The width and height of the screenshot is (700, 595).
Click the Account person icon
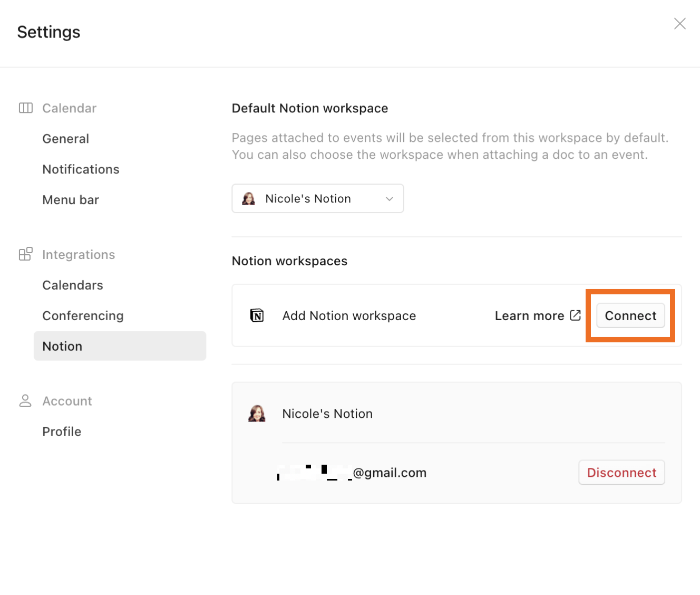point(25,401)
